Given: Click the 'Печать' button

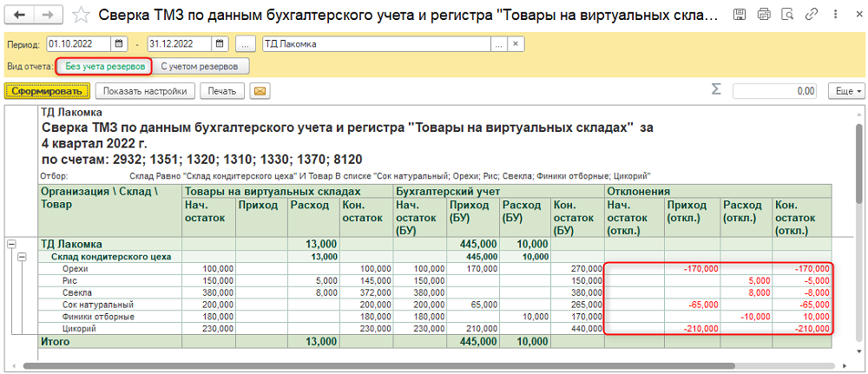Looking at the screenshot, I should [x=221, y=90].
